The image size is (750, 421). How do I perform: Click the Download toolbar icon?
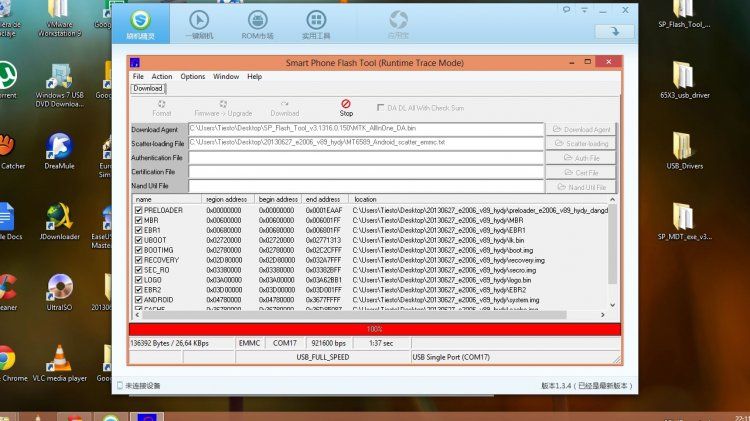click(x=285, y=108)
